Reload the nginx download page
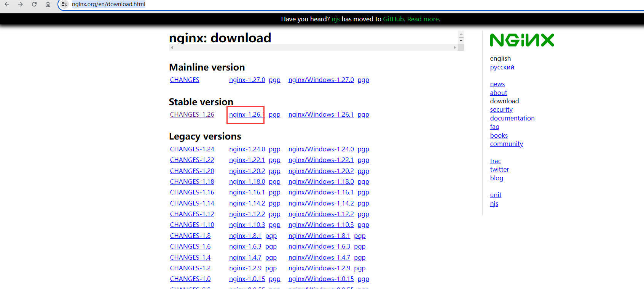Viewport: 644px width, 289px height. pyautogui.click(x=34, y=4)
